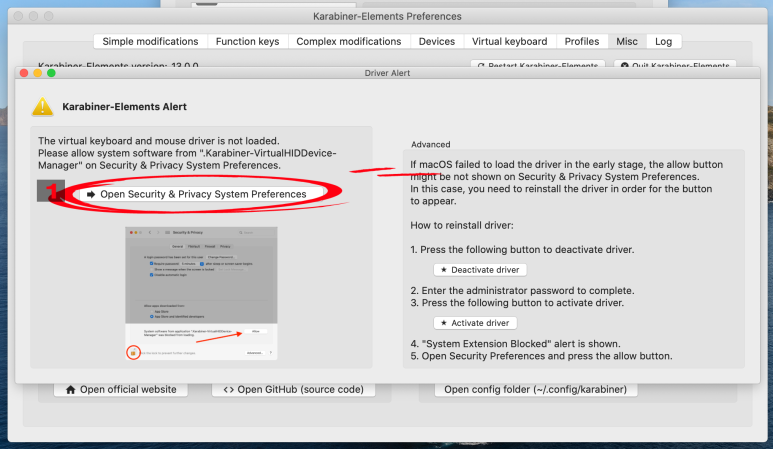
Task: Select the Misc tab
Action: point(627,41)
